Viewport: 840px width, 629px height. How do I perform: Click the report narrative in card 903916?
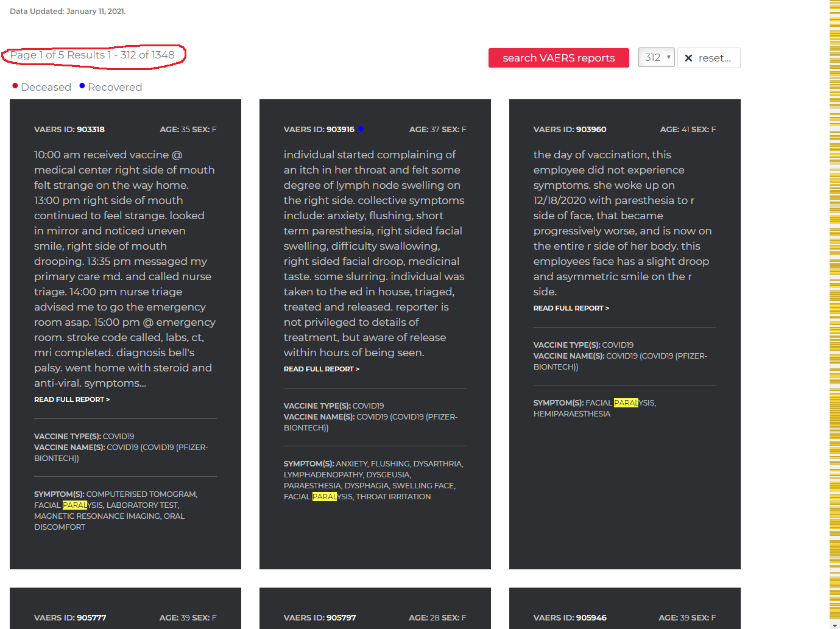click(374, 253)
